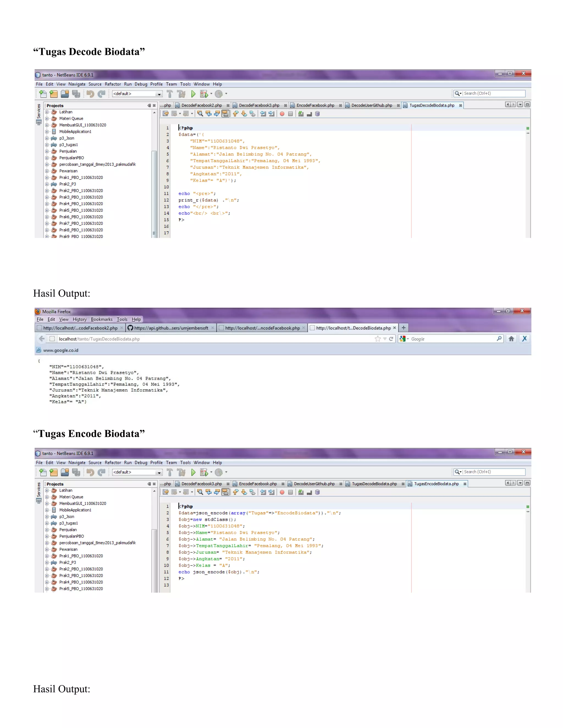The image size is (563, 728).
Task: Toggle macro recording red circle in lower editor
Action: [282, 492]
